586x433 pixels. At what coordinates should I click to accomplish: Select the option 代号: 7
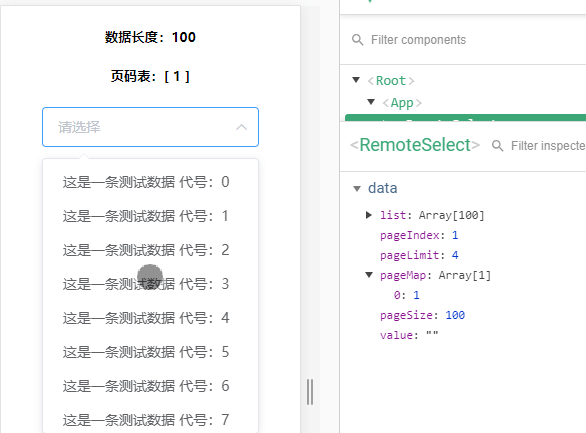point(150,420)
